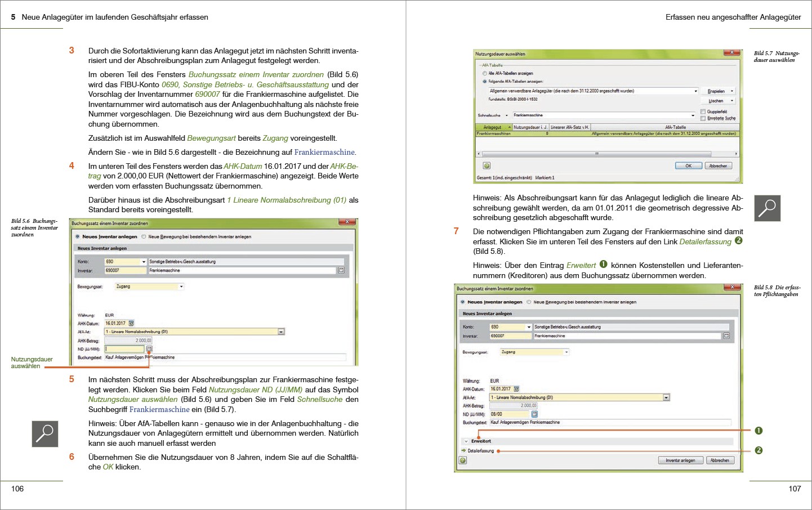Click the magnifier icon on the right page

coord(767,208)
